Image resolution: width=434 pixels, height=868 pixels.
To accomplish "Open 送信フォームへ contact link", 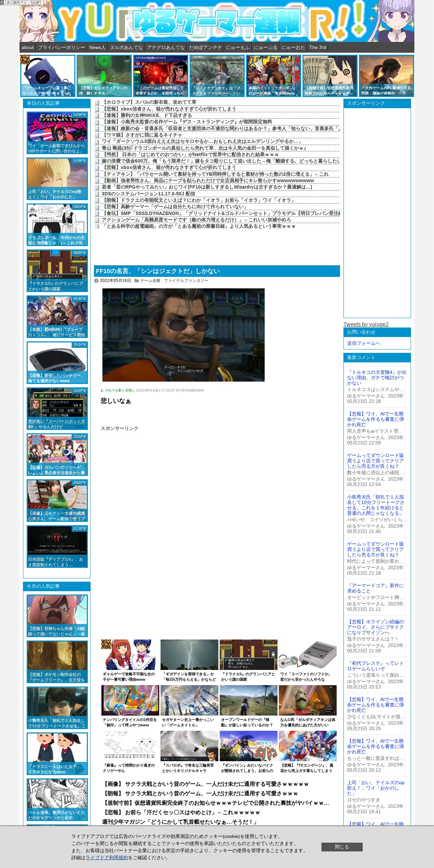I will (363, 343).
